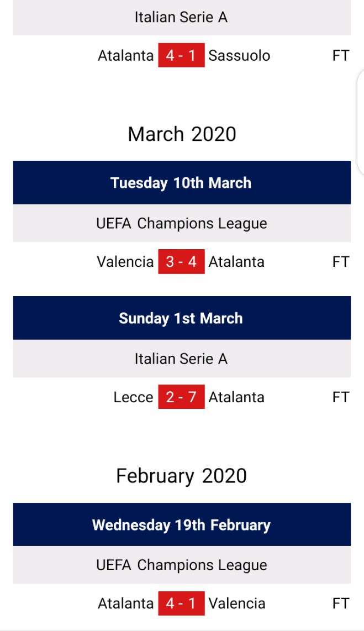This screenshot has width=364, height=631.
Task: Tap the Atalanta 4 - 1 Valencia score
Action: (181, 603)
